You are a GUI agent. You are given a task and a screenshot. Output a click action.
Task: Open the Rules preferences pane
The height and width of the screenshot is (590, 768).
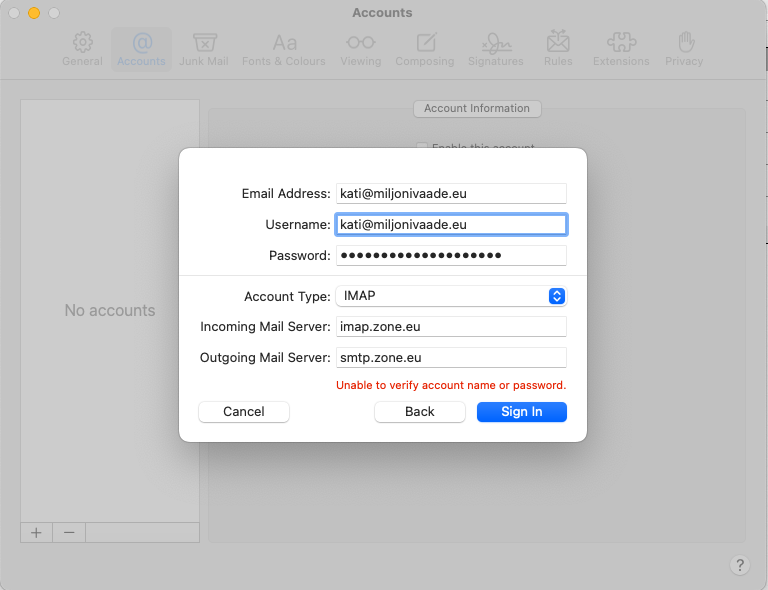click(x=558, y=49)
